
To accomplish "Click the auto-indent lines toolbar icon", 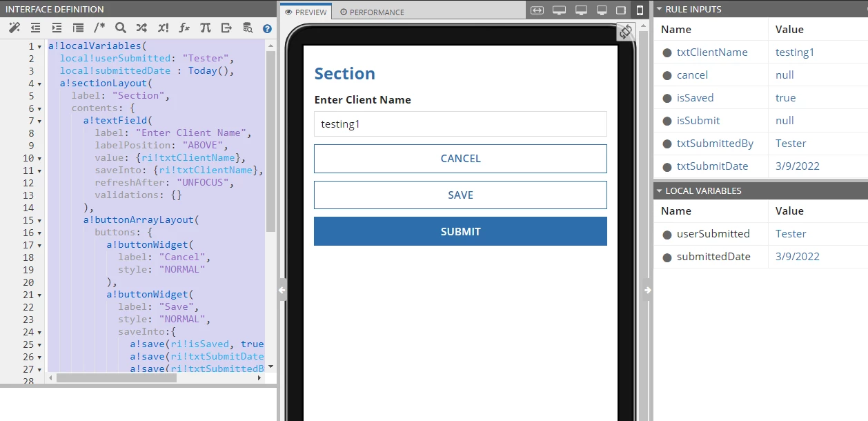I will pyautogui.click(x=78, y=28).
